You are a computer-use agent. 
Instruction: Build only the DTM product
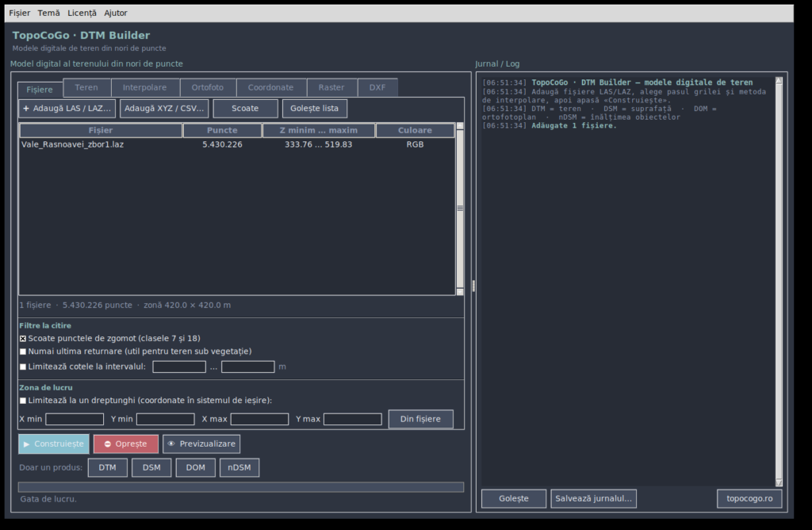[107, 467]
